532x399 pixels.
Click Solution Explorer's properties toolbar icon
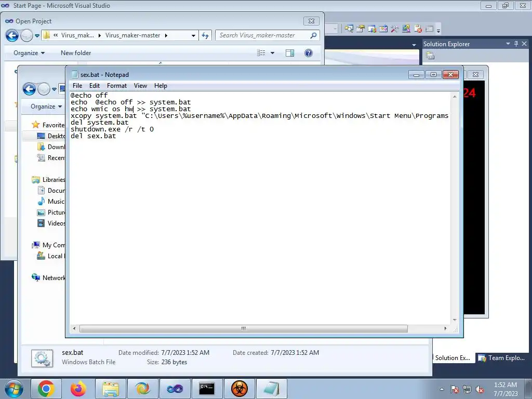430,55
